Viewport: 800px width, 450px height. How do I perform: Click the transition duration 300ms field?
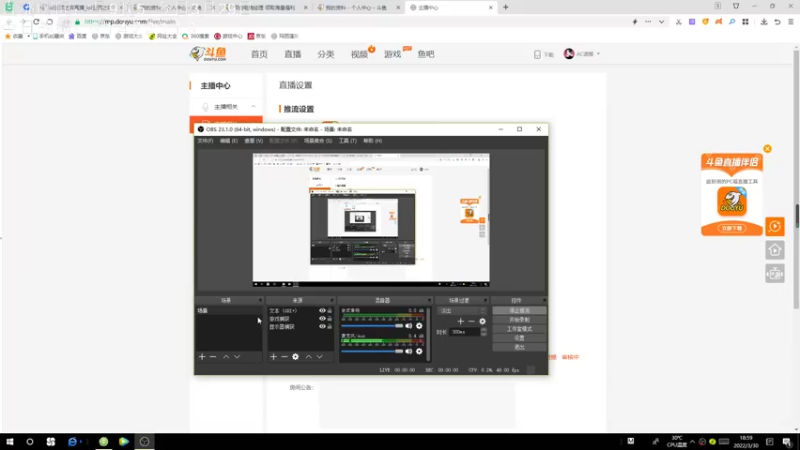click(x=465, y=332)
